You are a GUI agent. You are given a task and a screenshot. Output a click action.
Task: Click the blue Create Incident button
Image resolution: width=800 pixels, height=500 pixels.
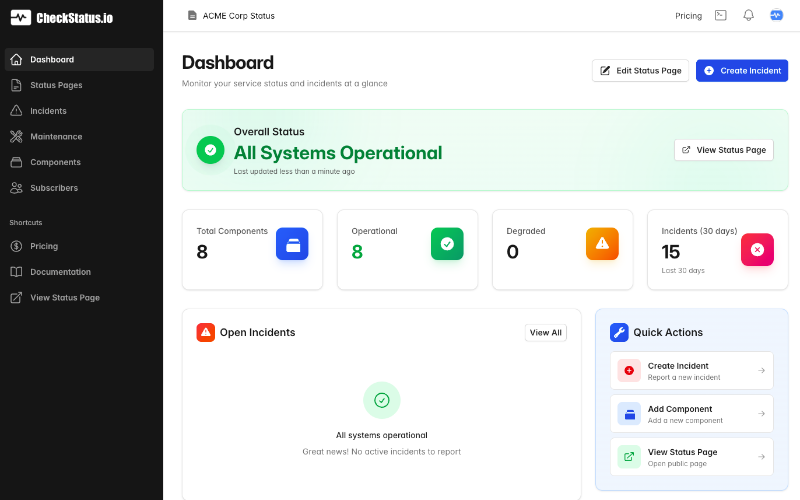742,70
